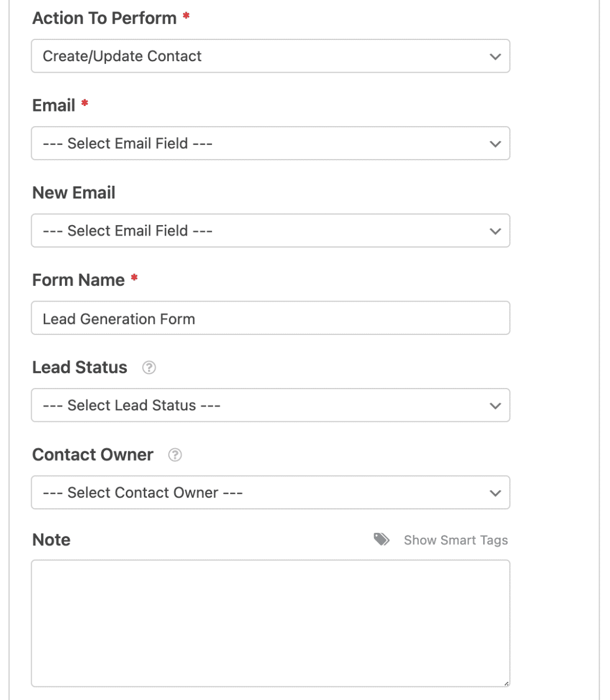
Task: Open the Email field selector
Action: [270, 144]
